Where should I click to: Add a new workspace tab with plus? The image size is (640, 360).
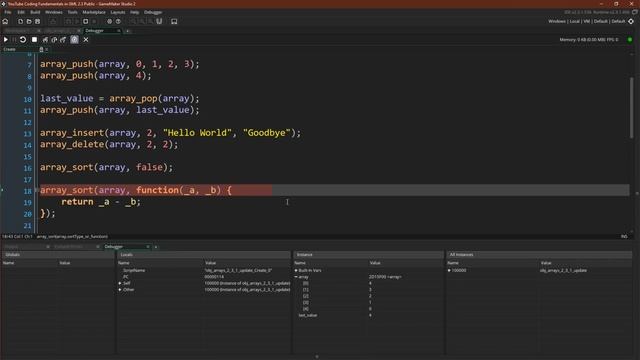click(x=127, y=31)
